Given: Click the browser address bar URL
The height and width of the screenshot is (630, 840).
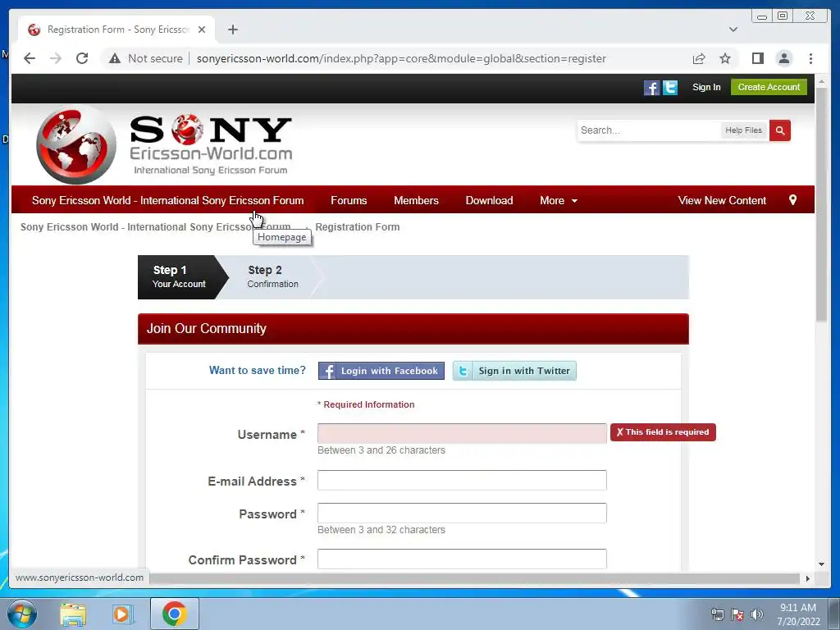Looking at the screenshot, I should click(x=401, y=58).
